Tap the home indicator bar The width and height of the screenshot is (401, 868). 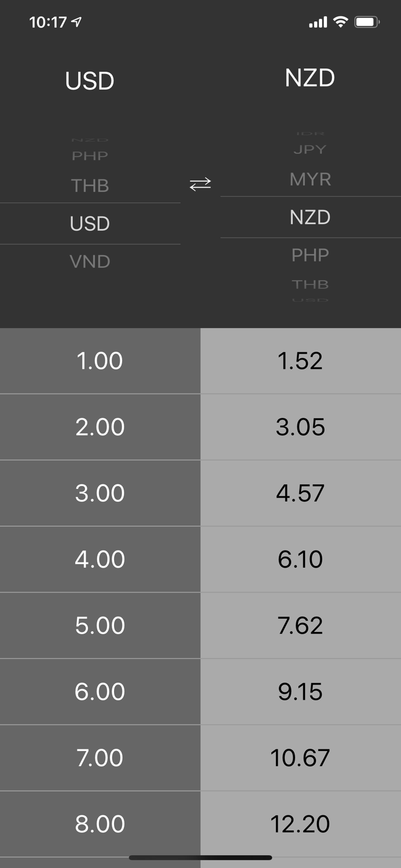coord(200,858)
